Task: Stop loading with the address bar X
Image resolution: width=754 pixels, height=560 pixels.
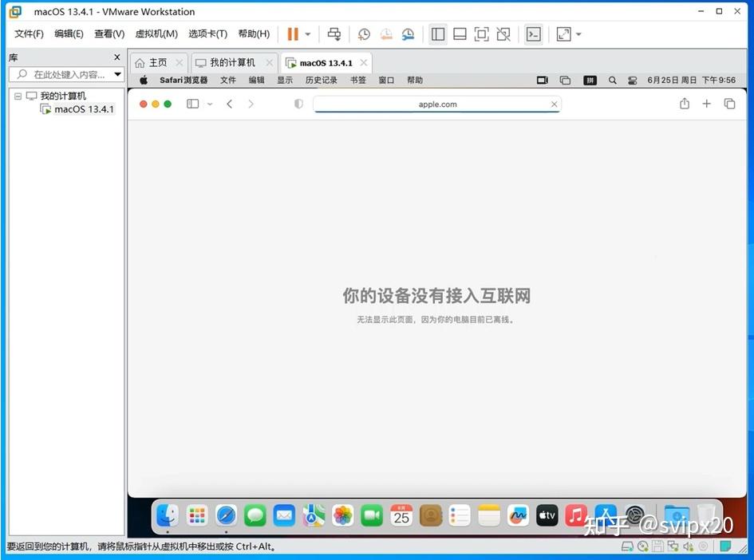Action: [x=554, y=105]
